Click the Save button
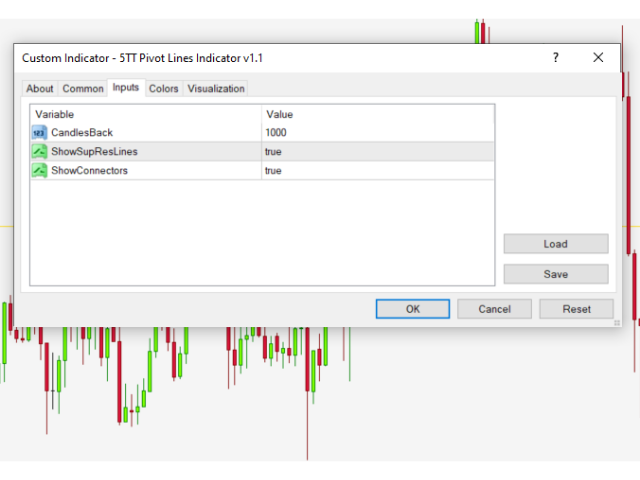Image resolution: width=640 pixels, height=480 pixels. coord(556,274)
